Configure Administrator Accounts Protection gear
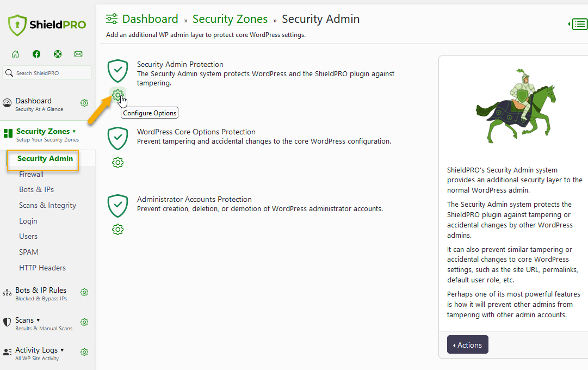The width and height of the screenshot is (588, 370). [117, 230]
